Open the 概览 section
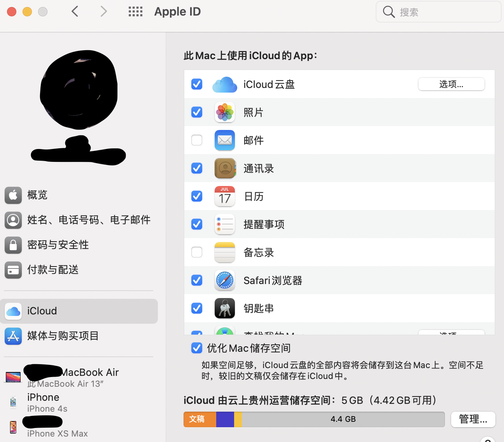 (79, 195)
